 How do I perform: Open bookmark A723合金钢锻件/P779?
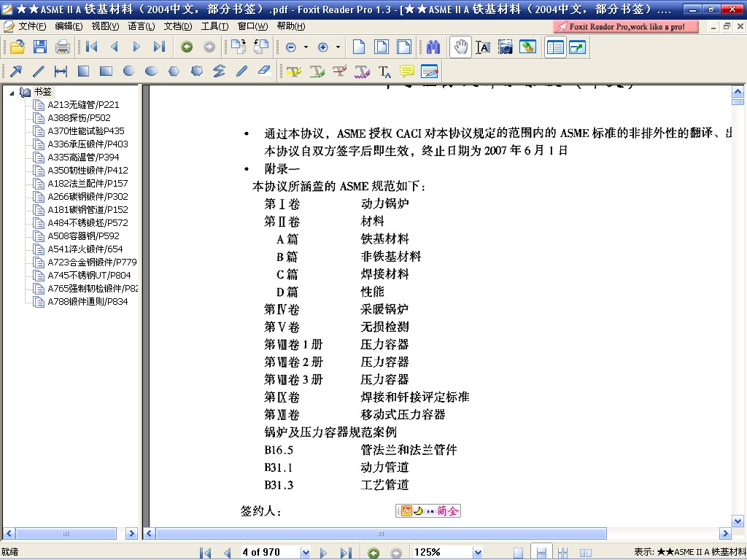coord(92,262)
